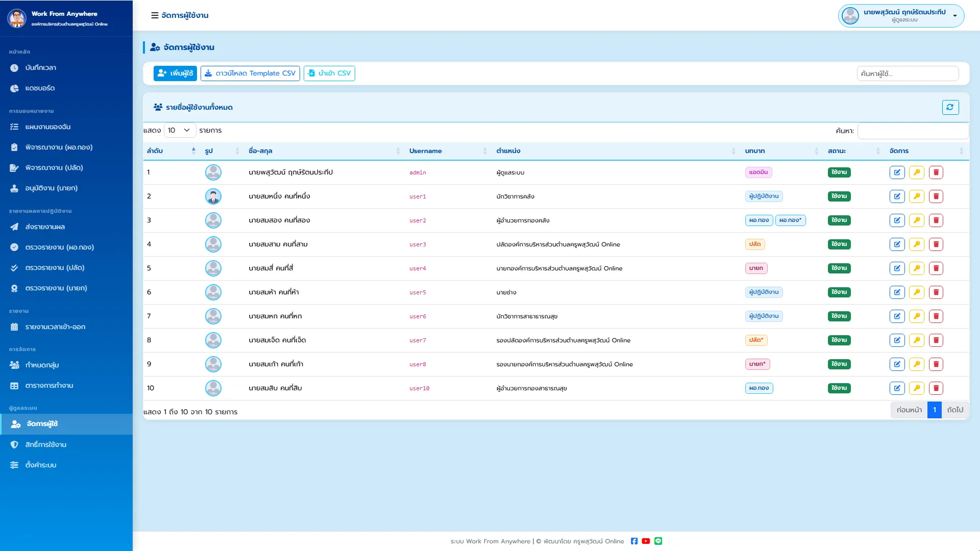This screenshot has height=551, width=980.
Task: Click the เพิ่มผู้ใช้ button
Action: pos(175,73)
